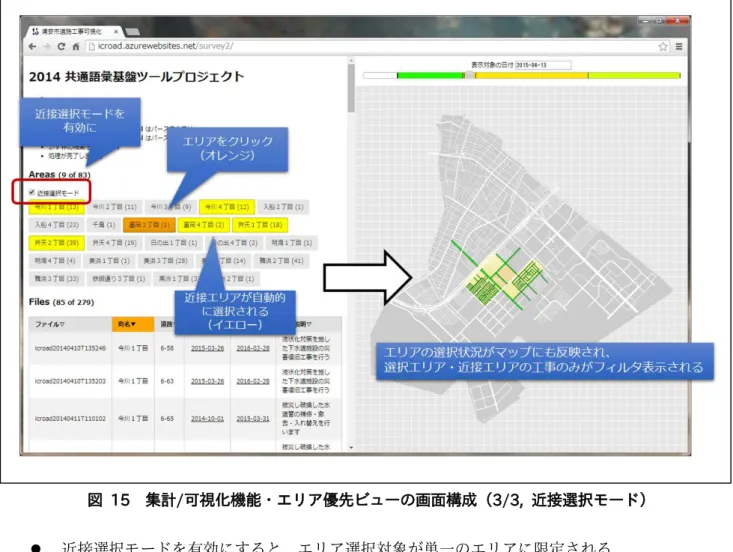The width and height of the screenshot is (733, 552).
Task: Open end date 2015-03-31 link
Action: pyautogui.click(x=253, y=419)
